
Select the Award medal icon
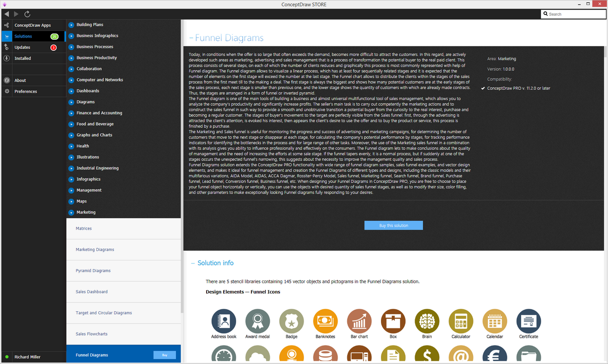pos(257,321)
